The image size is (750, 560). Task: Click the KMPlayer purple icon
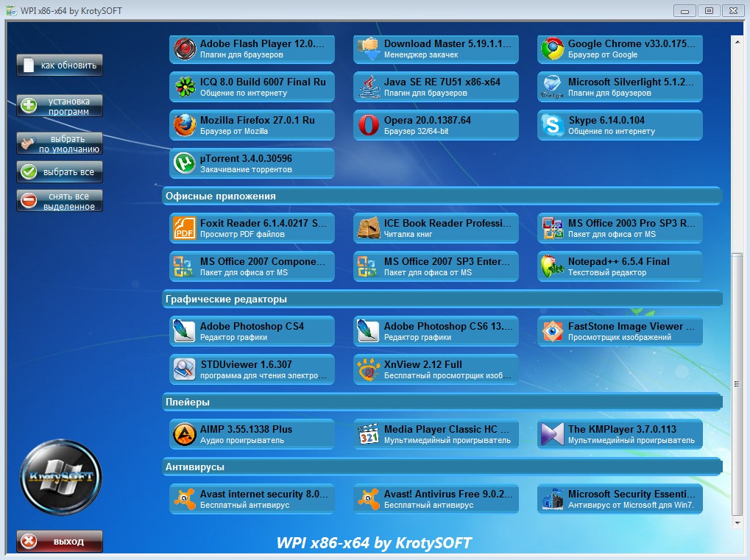553,434
